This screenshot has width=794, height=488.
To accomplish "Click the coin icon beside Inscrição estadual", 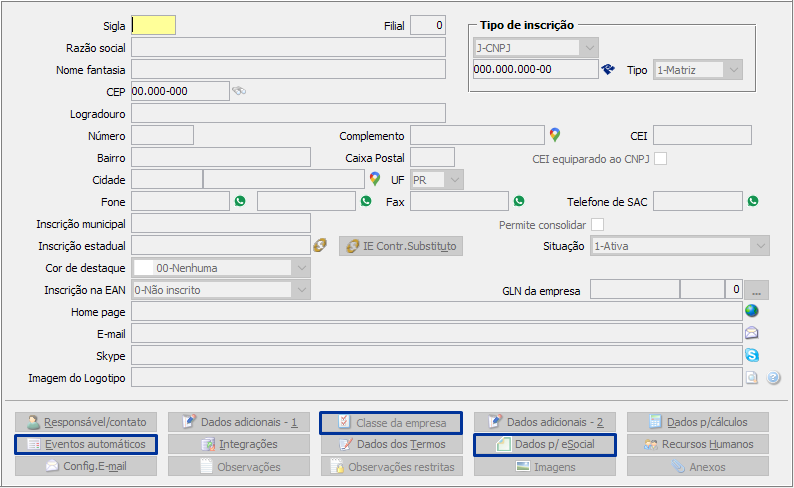I will [x=320, y=245].
